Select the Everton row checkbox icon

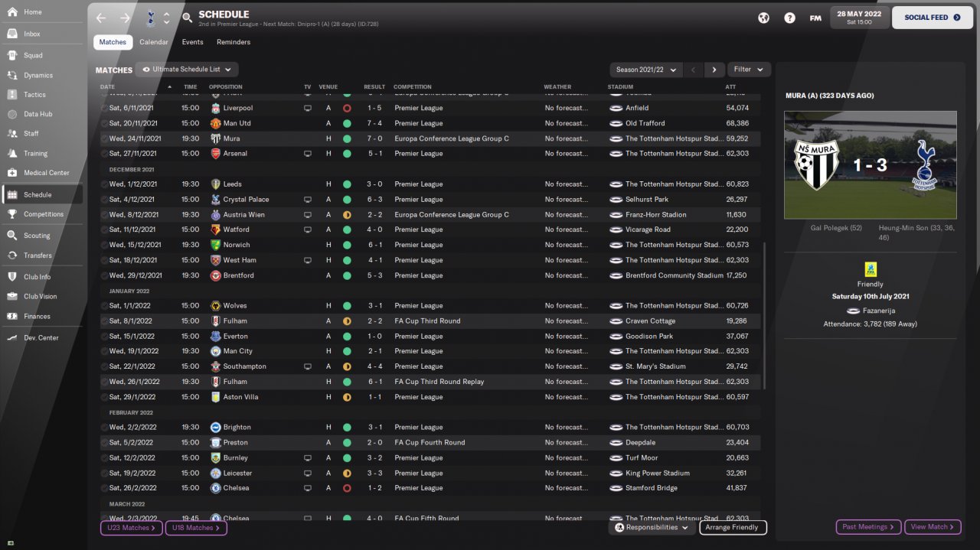click(104, 337)
